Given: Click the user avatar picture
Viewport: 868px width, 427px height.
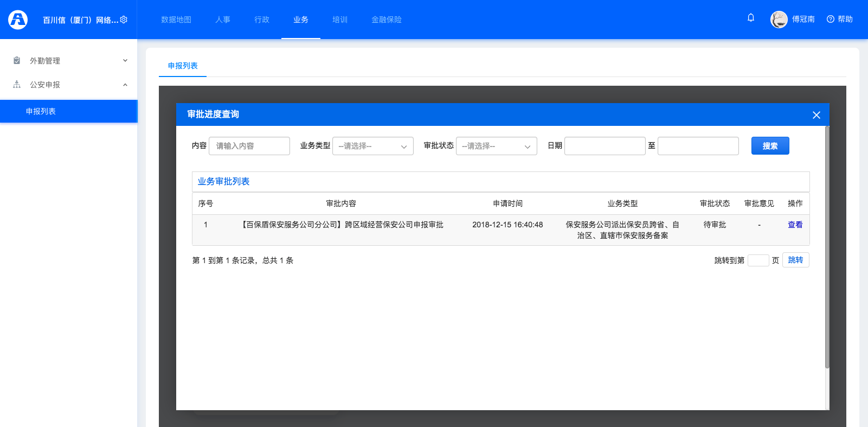Looking at the screenshot, I should (x=779, y=20).
